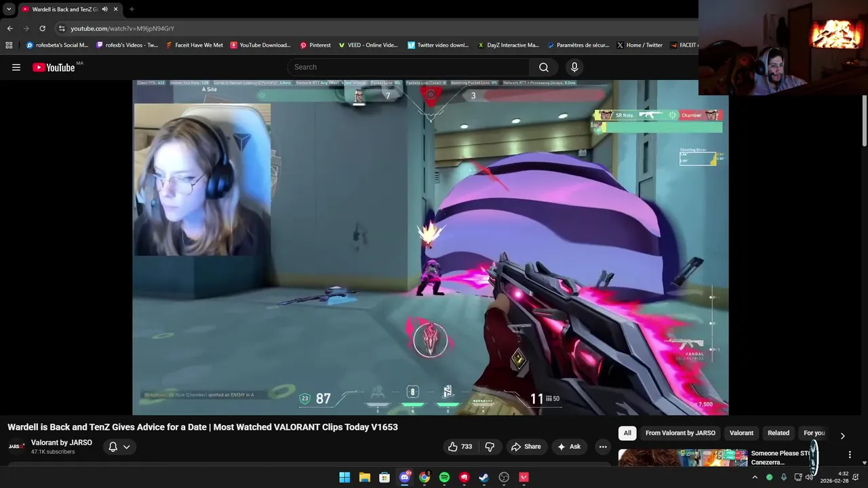Open the Windows Start menu

344,477
